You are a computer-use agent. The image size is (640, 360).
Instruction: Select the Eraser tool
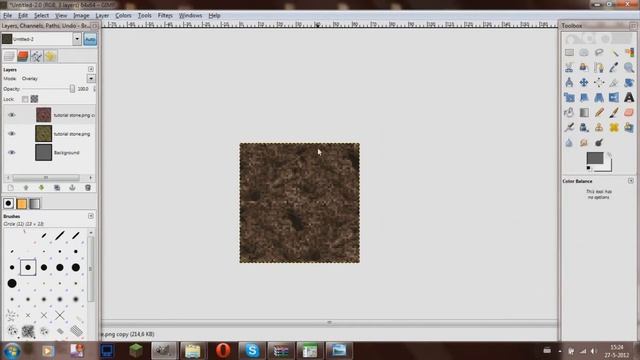[x=629, y=112]
